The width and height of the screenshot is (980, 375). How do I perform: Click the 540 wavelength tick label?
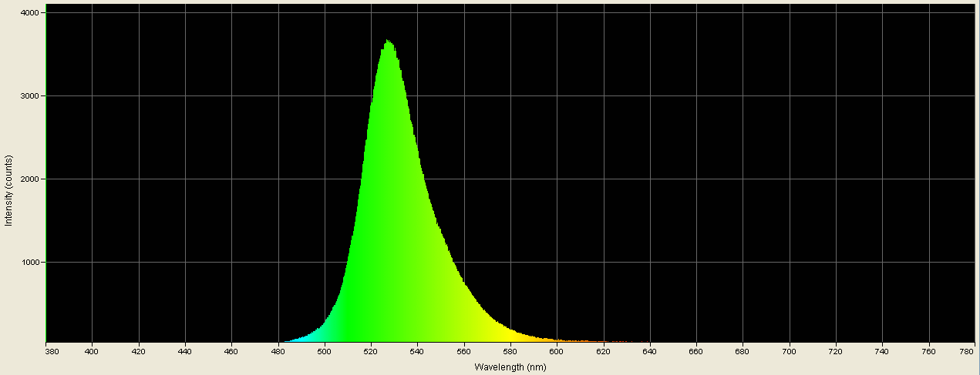tap(418, 351)
